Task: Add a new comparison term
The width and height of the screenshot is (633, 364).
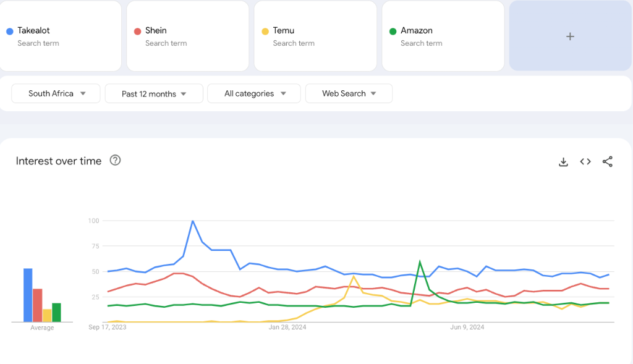Action: 570,36
